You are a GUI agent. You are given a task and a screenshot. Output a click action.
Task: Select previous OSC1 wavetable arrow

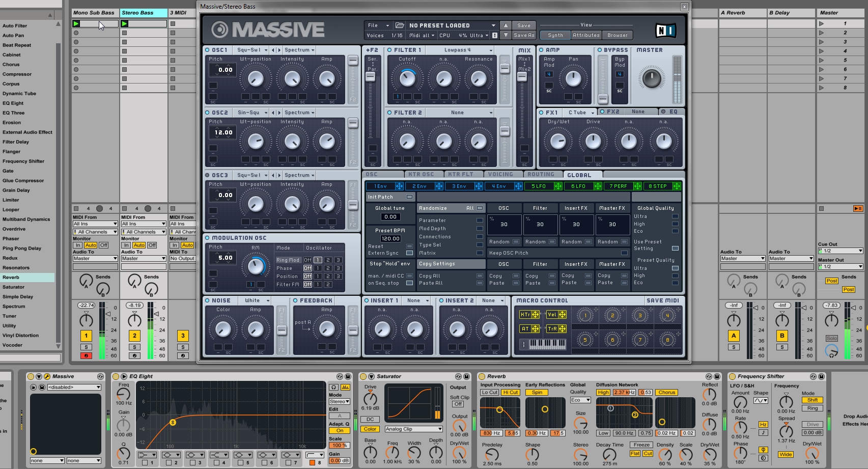tap(273, 50)
